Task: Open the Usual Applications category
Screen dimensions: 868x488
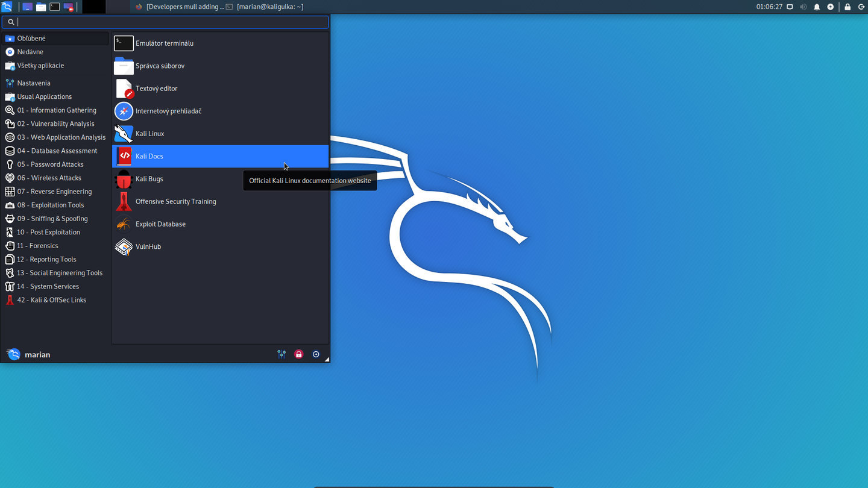Action: tap(55, 96)
